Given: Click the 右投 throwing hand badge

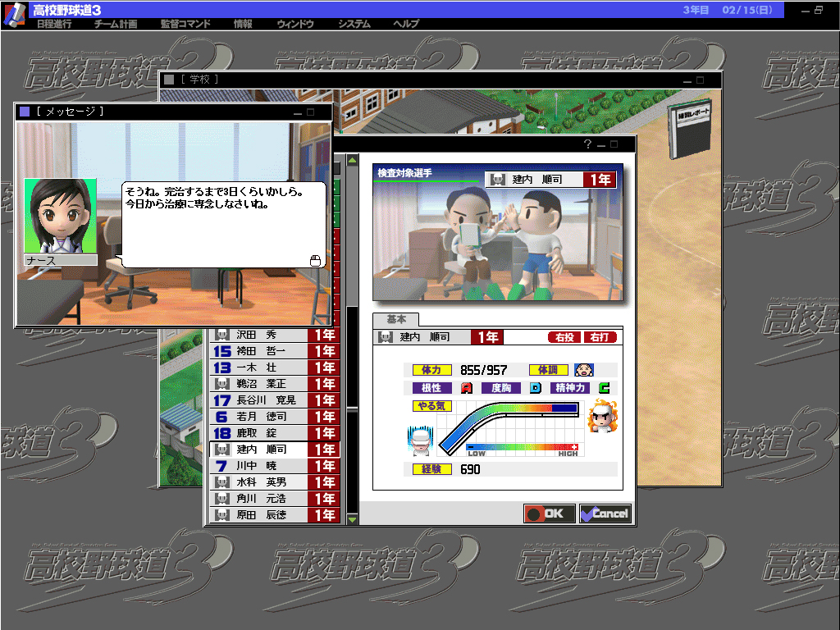Looking at the screenshot, I should point(564,337).
